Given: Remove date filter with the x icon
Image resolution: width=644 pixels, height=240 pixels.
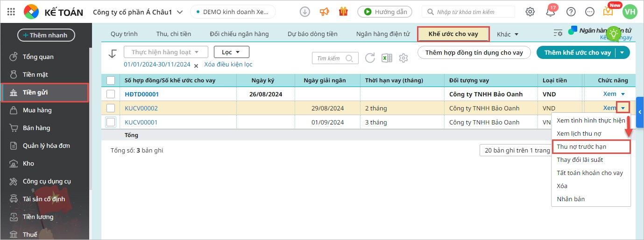Looking at the screenshot, I should [196, 65].
